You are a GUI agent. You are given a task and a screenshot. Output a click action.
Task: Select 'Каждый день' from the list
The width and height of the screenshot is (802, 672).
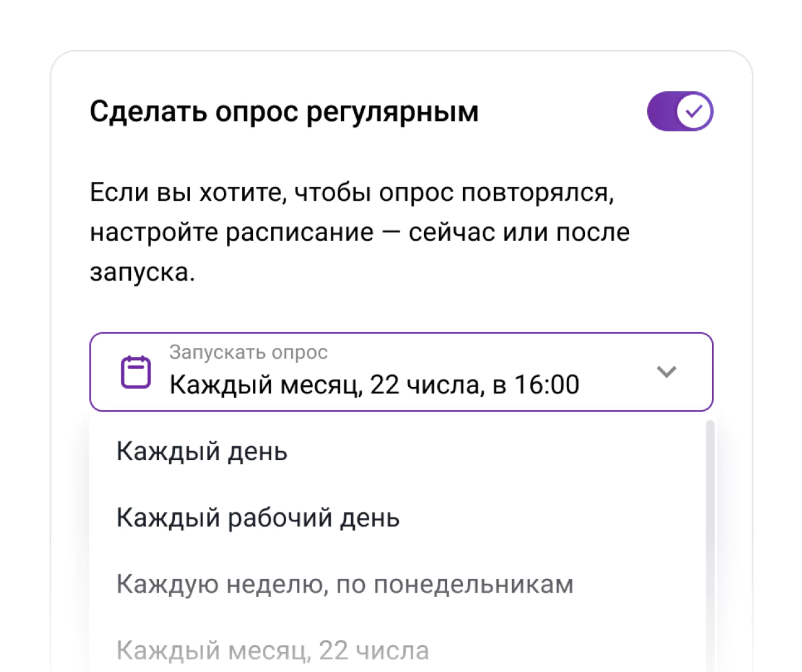point(201,451)
